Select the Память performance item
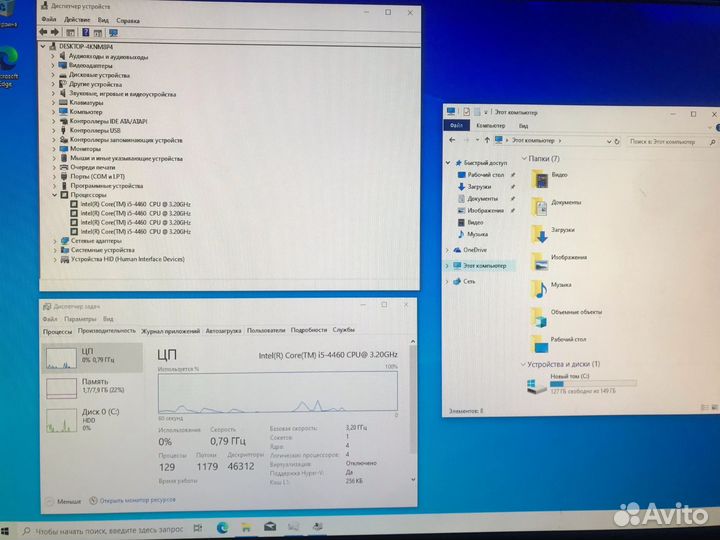This screenshot has width=720, height=540. [x=92, y=386]
